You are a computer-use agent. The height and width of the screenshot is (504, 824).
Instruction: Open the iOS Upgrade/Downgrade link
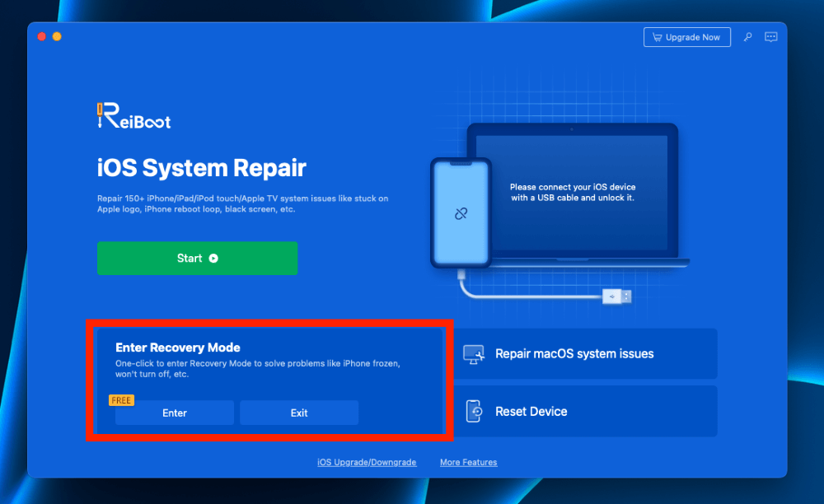(x=367, y=463)
